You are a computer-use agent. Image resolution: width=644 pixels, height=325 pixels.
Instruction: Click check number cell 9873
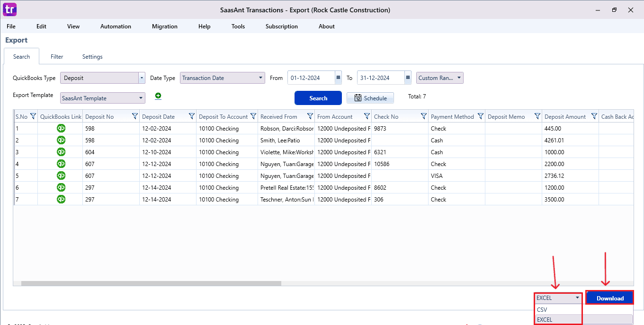coord(400,128)
